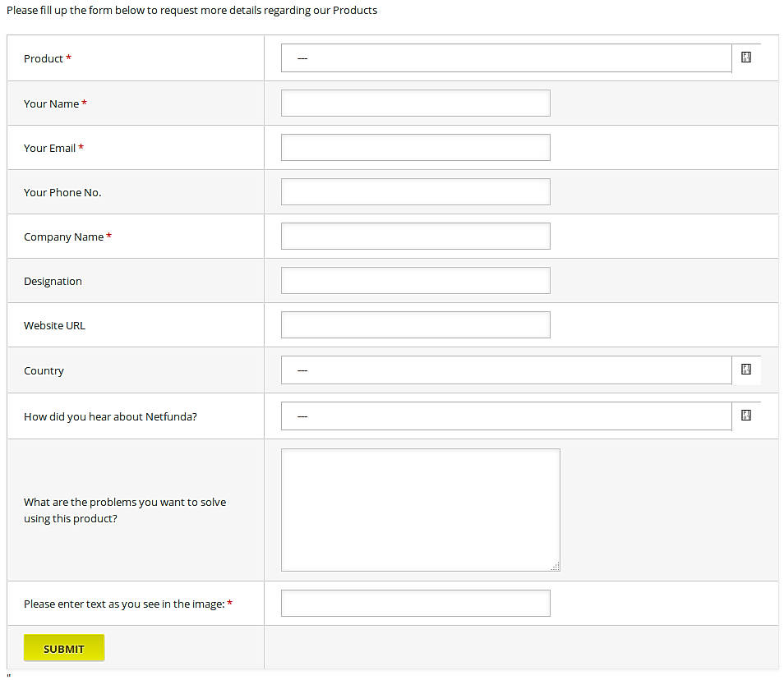Click the broken image icon beside Product dropdown
784x680 pixels.
click(745, 57)
